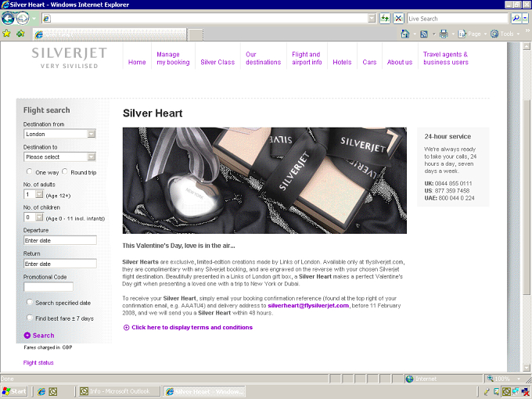Open the address bar history dropdown
Image resolution: width=532 pixels, height=399 pixels.
pos(372,18)
